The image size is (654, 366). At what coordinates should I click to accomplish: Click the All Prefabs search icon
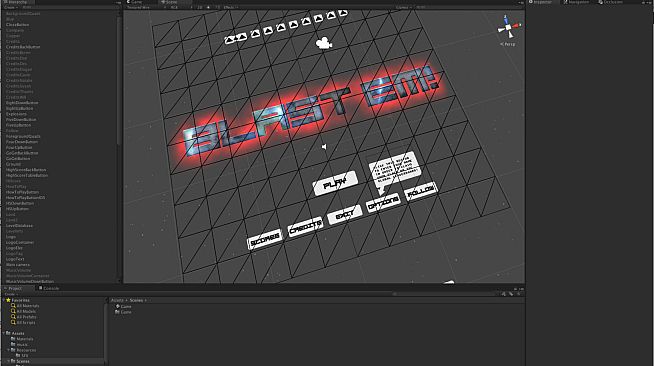pos(13,317)
